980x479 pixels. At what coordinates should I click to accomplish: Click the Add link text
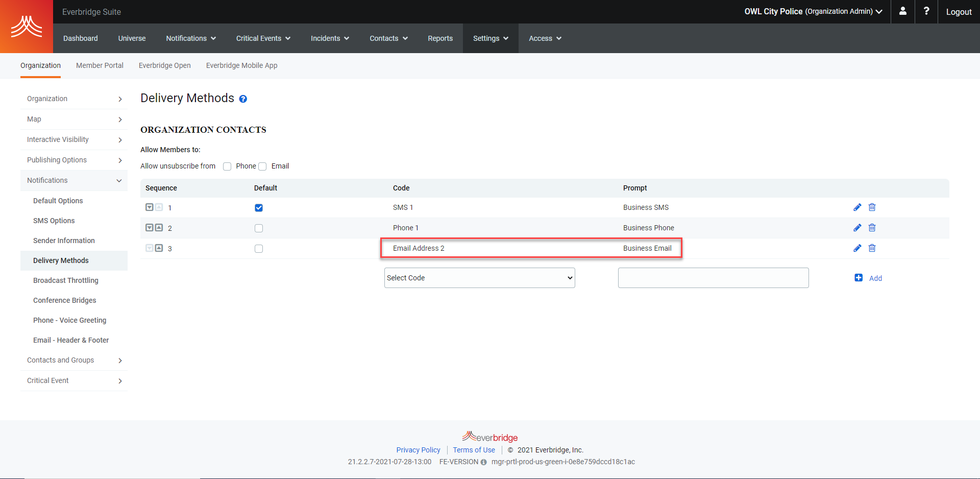875,278
